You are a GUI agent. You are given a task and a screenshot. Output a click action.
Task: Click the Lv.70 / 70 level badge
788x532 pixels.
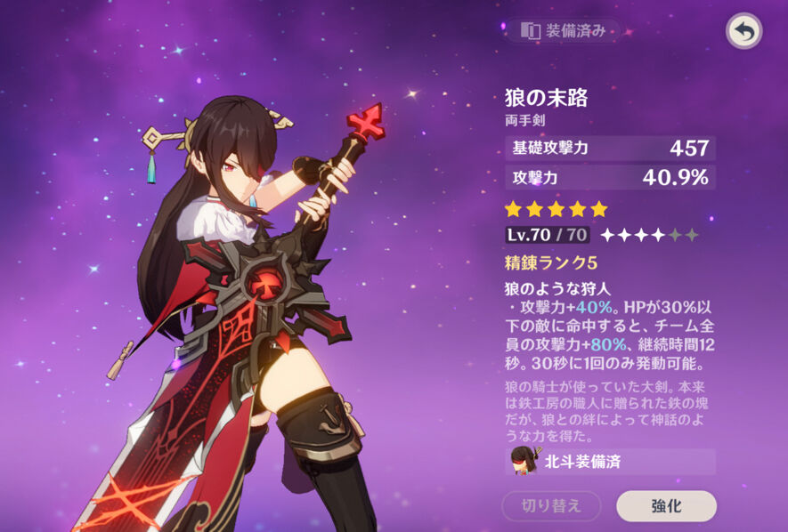[x=548, y=235]
